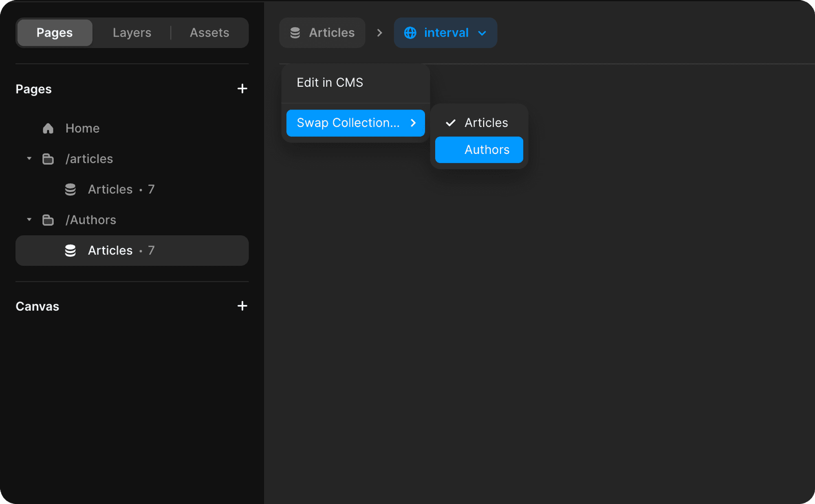Click the Home page house icon
The image size is (815, 504).
click(48, 128)
